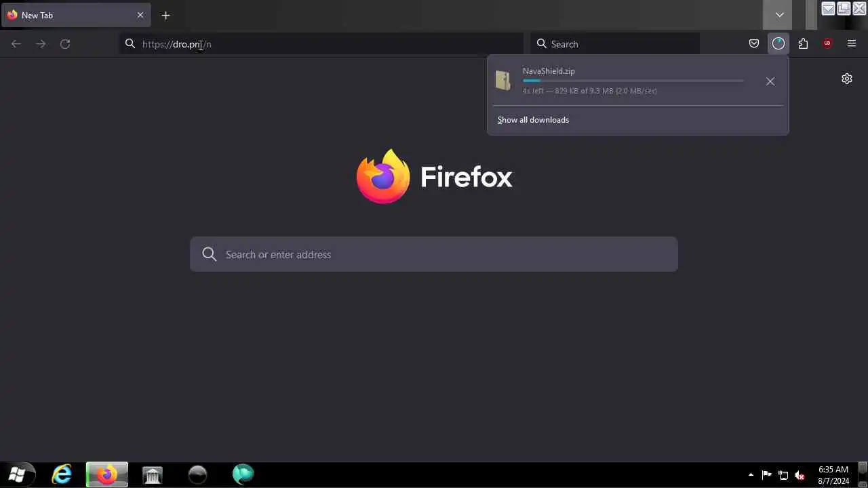Open the network tray icon

783,475
